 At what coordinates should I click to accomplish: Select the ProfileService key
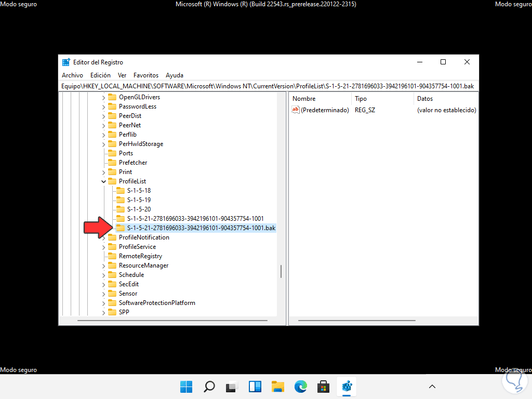click(x=137, y=247)
